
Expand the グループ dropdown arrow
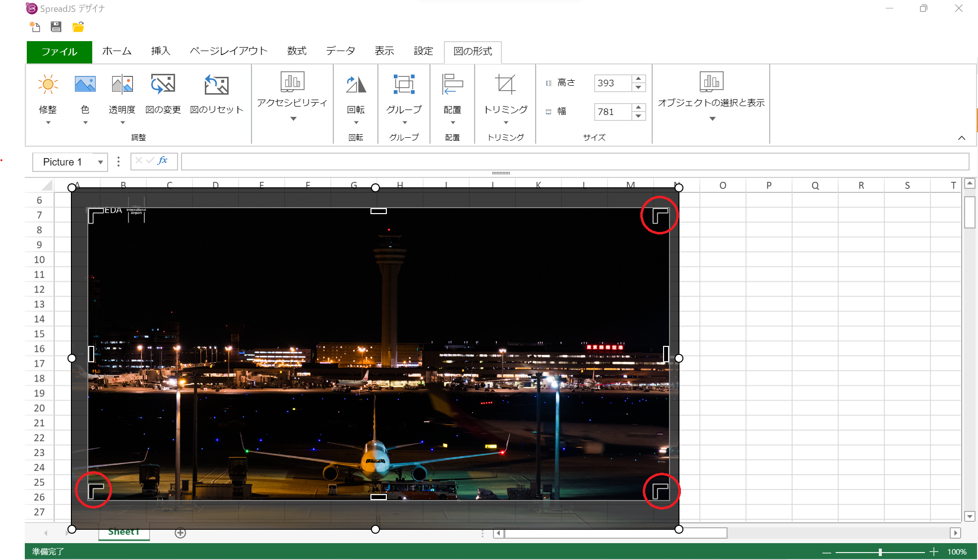click(x=405, y=123)
